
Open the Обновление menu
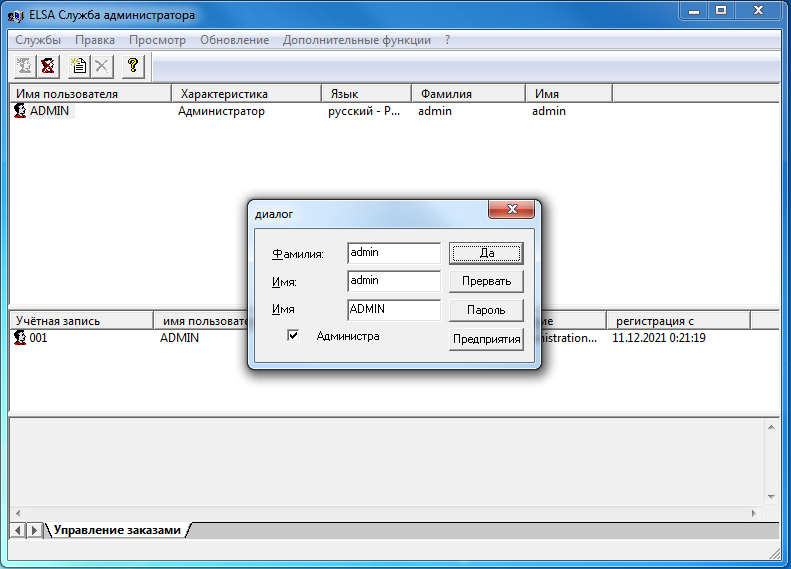point(235,40)
